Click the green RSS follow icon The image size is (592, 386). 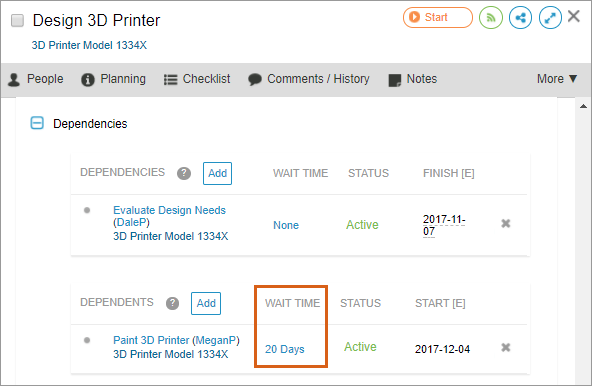[490, 18]
